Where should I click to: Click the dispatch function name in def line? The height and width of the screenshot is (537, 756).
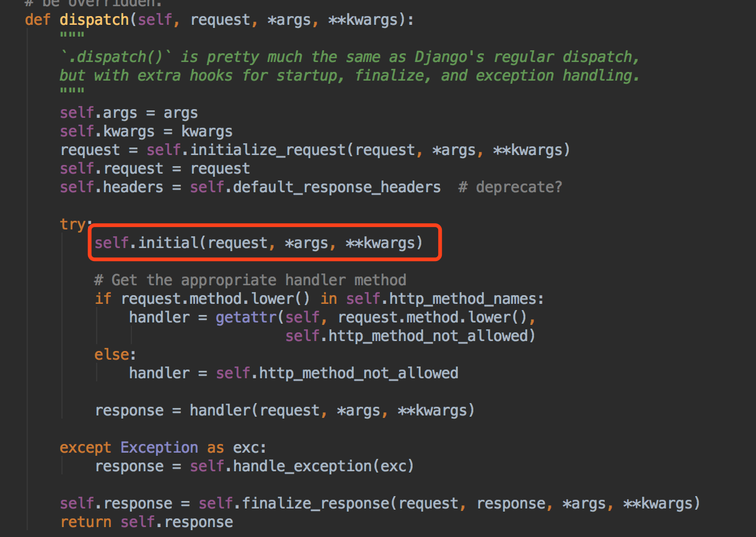click(x=94, y=20)
